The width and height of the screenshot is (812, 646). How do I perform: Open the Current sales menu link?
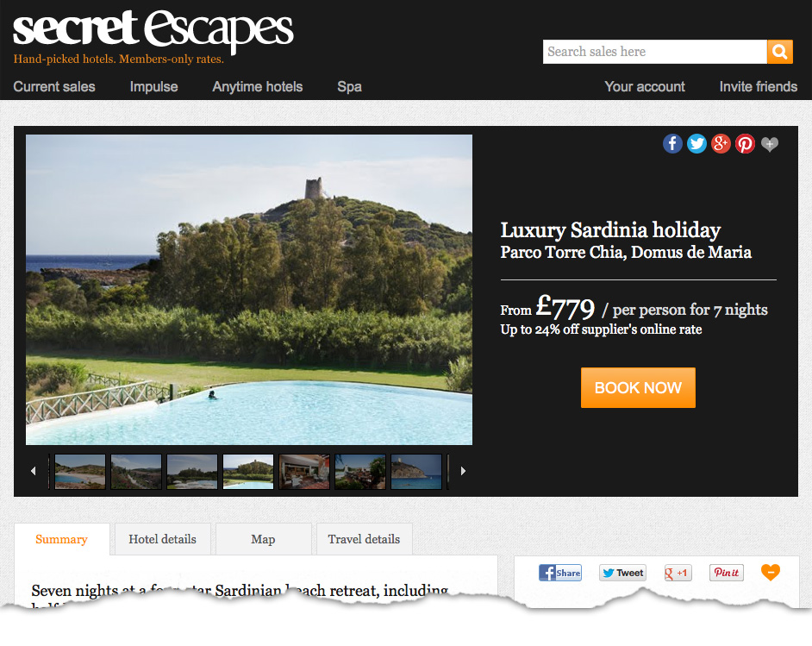coord(54,86)
